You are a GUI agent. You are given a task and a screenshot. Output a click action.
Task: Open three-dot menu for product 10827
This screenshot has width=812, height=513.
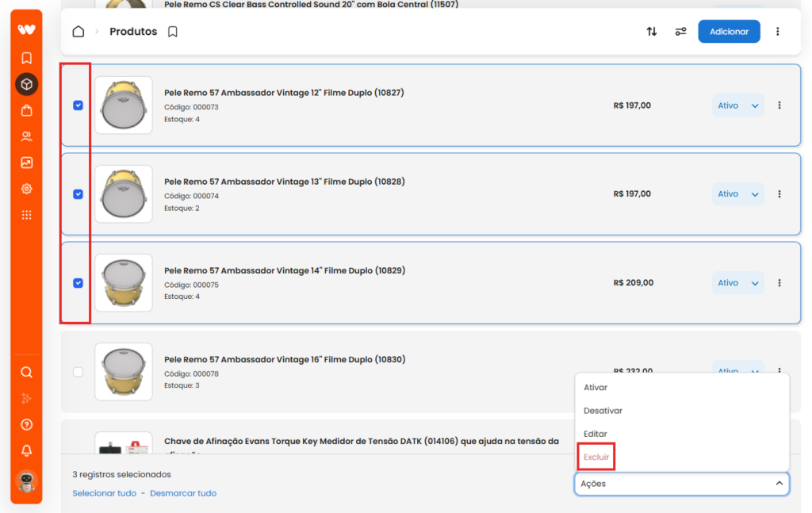pos(779,105)
